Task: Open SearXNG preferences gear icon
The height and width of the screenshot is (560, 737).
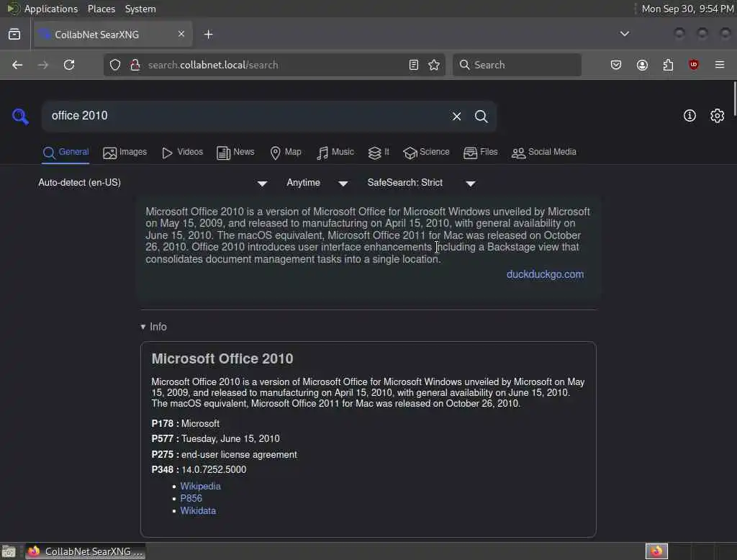Action: click(x=717, y=116)
